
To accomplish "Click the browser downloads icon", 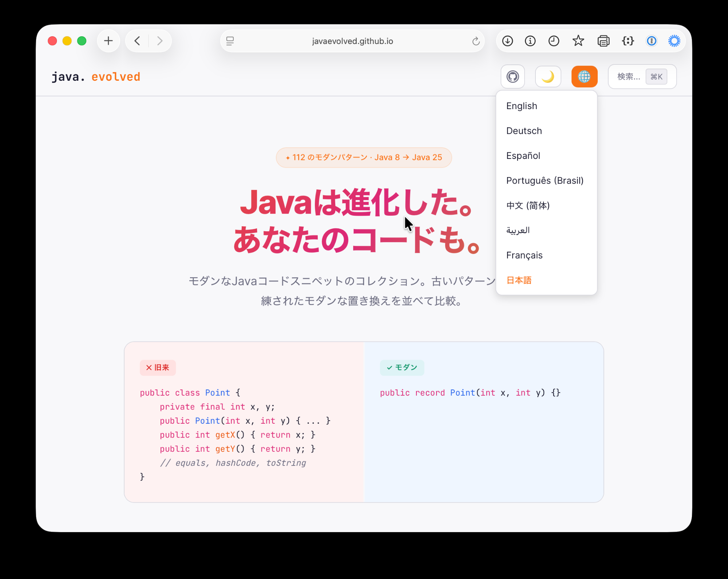I will coord(507,41).
